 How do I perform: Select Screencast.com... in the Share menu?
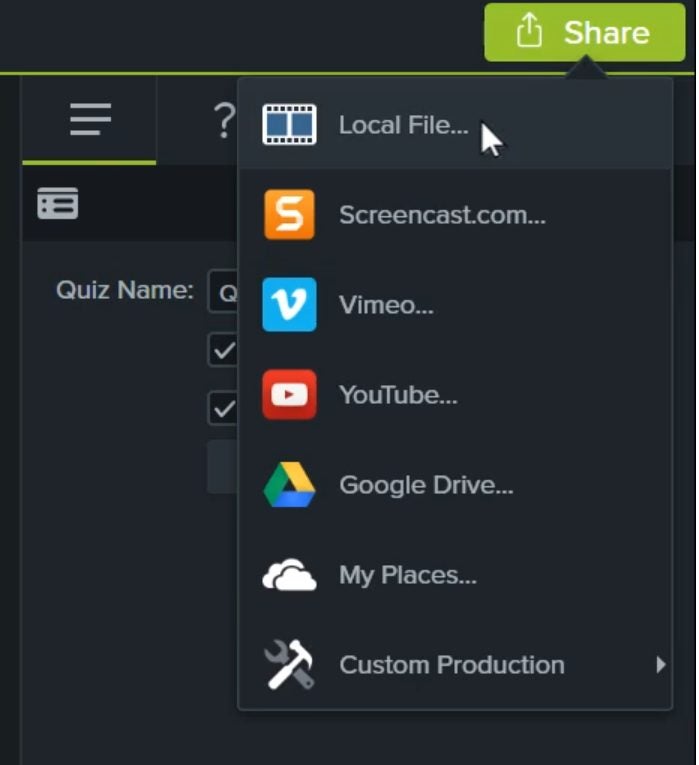455,215
